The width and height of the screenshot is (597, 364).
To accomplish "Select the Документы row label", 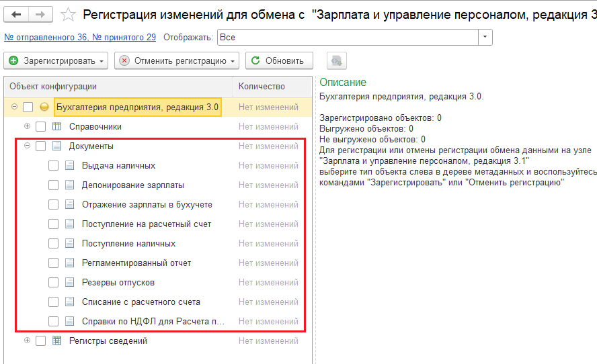I will click(91, 146).
